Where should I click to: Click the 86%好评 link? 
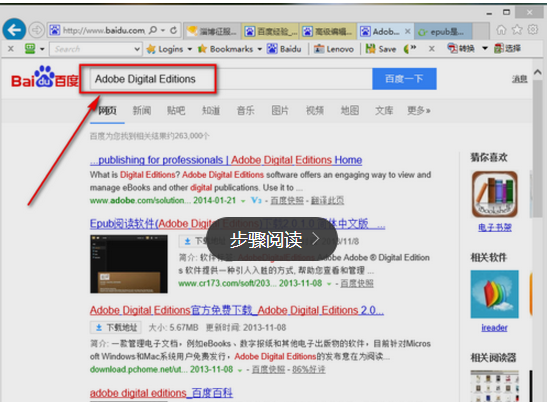[x=309, y=369]
